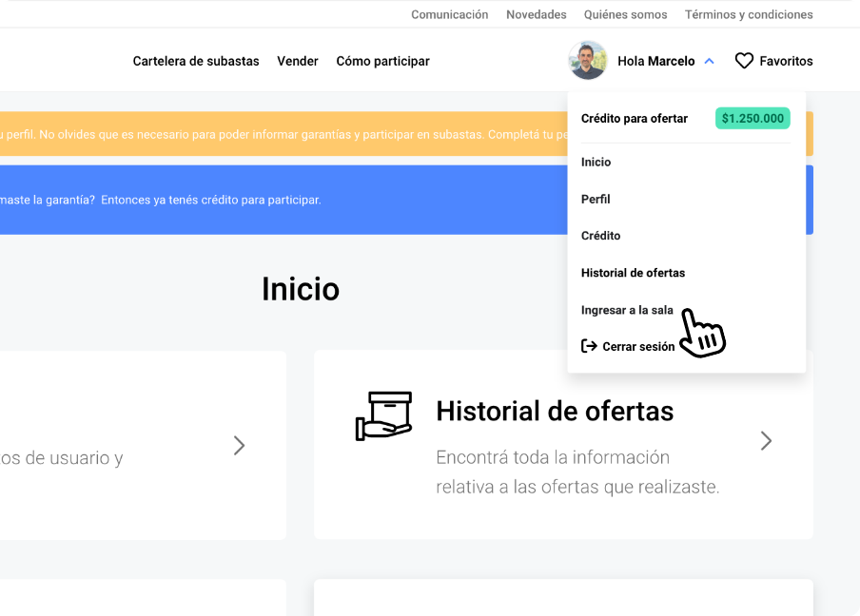This screenshot has width=860, height=616.
Task: Select Inicio from the account dropdown
Action: (596, 162)
